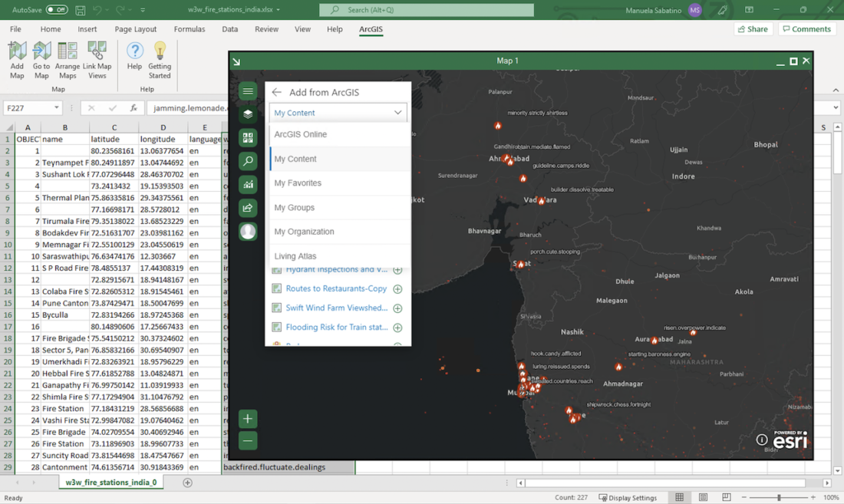Click the Undo icon in title bar

point(97,10)
